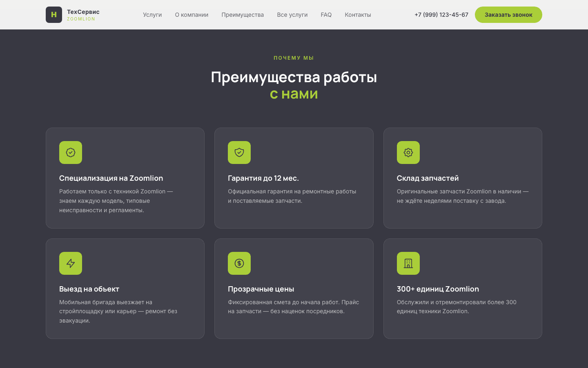Viewport: 588px width, 368px height.
Task: Click the ПОЧЕМУ МЫ section label
Action: click(x=294, y=58)
